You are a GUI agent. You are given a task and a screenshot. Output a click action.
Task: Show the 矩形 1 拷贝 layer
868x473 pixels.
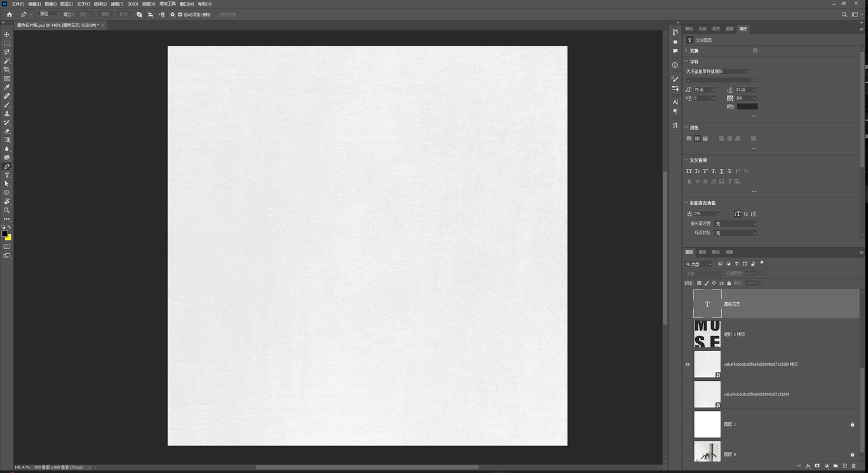[688, 334]
